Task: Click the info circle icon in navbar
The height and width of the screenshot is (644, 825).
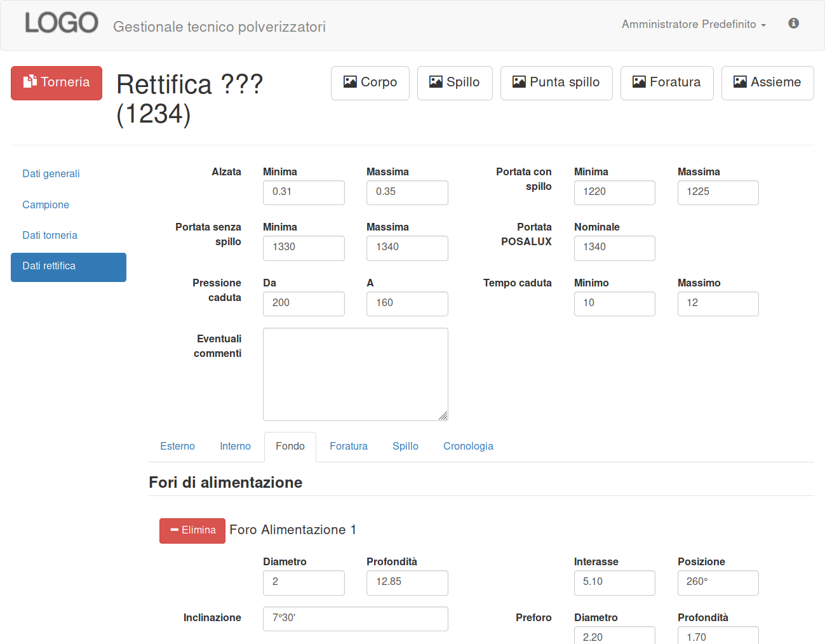Action: click(x=793, y=23)
